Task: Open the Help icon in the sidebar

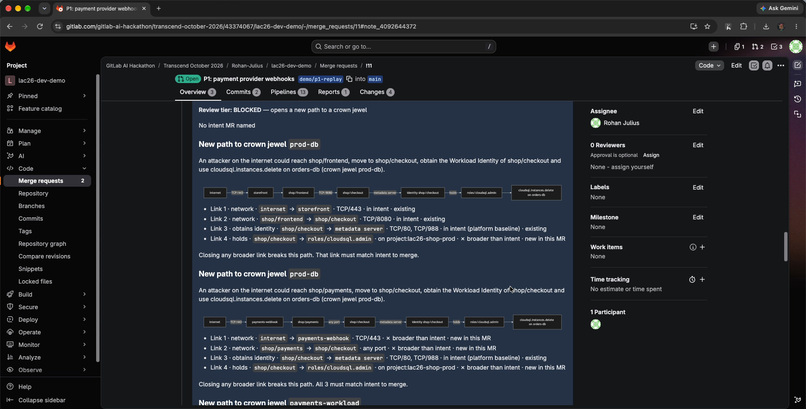Action: pyautogui.click(x=10, y=386)
